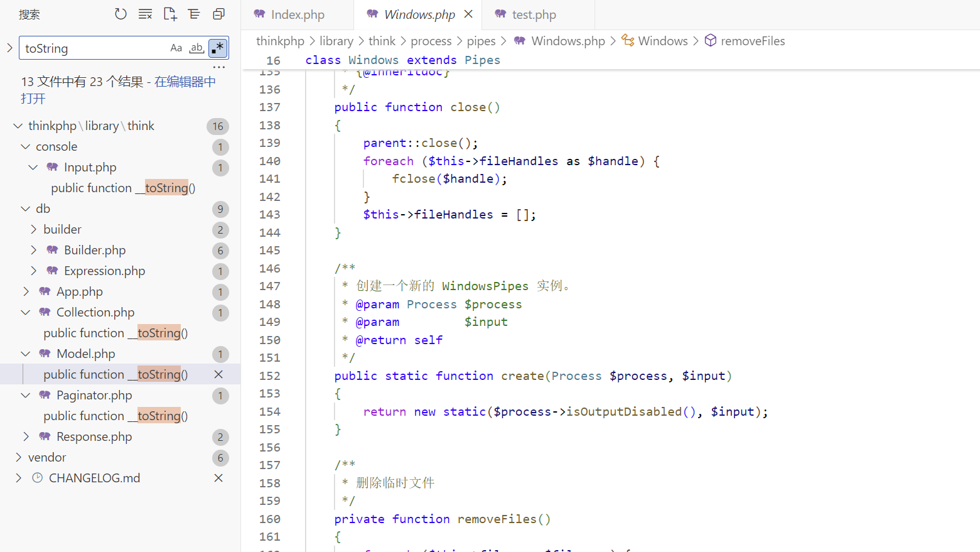Viewport: 980px width, 552px height.
Task: Collapse Collection.php results
Action: click(x=25, y=312)
